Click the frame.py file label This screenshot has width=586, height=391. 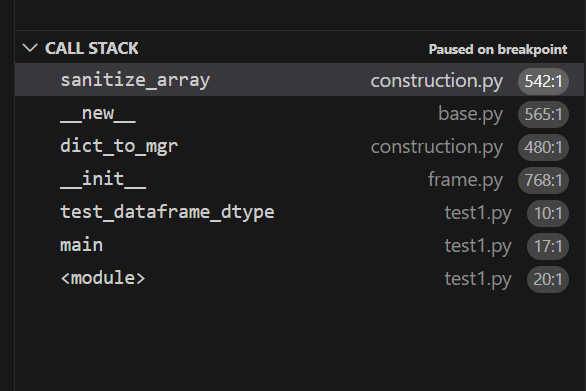click(x=465, y=179)
